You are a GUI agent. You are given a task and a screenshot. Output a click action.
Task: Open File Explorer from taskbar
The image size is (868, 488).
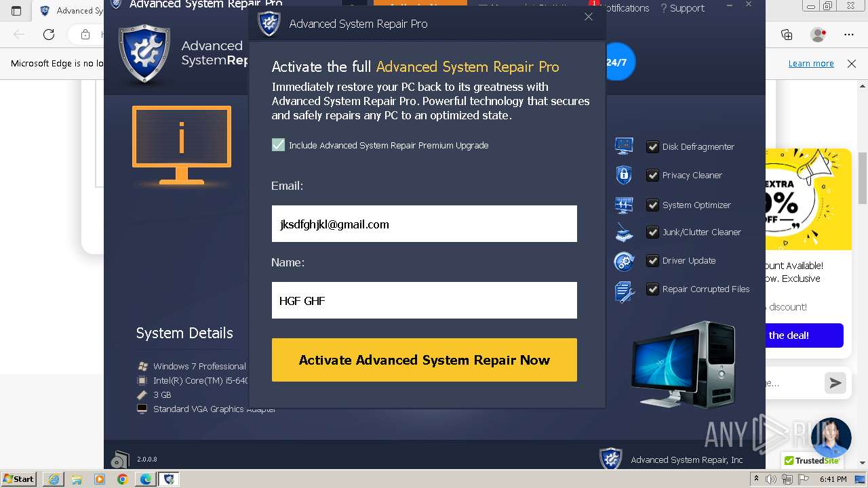77,479
